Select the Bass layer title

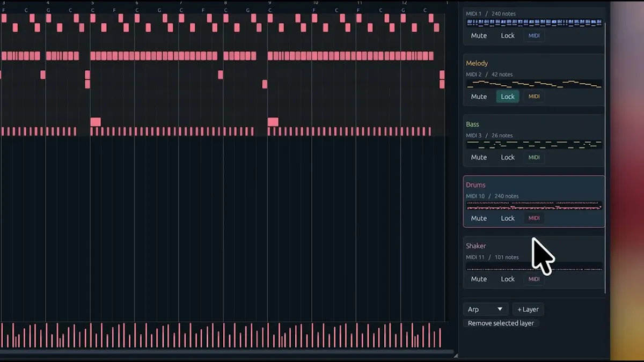(x=472, y=124)
